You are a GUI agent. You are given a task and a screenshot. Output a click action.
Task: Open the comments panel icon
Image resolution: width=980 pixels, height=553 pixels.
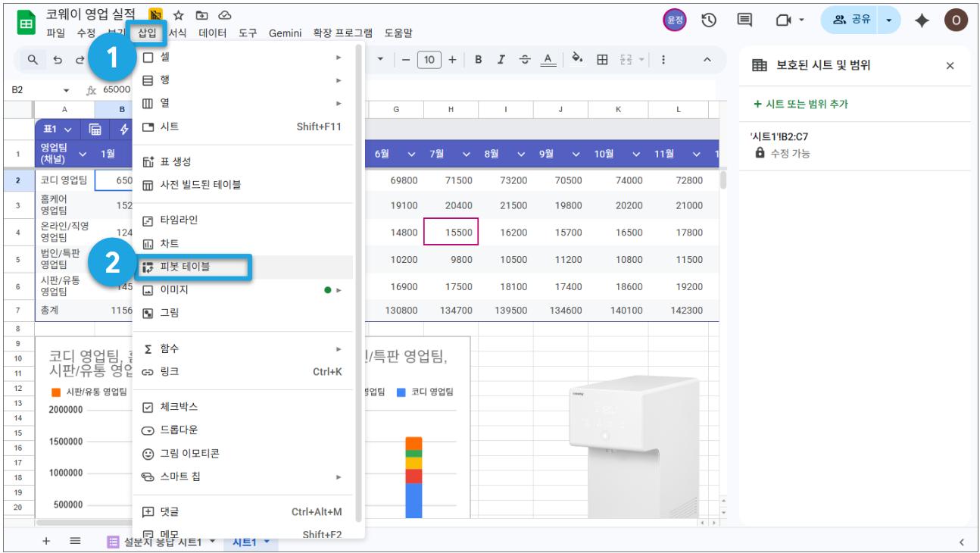[744, 20]
